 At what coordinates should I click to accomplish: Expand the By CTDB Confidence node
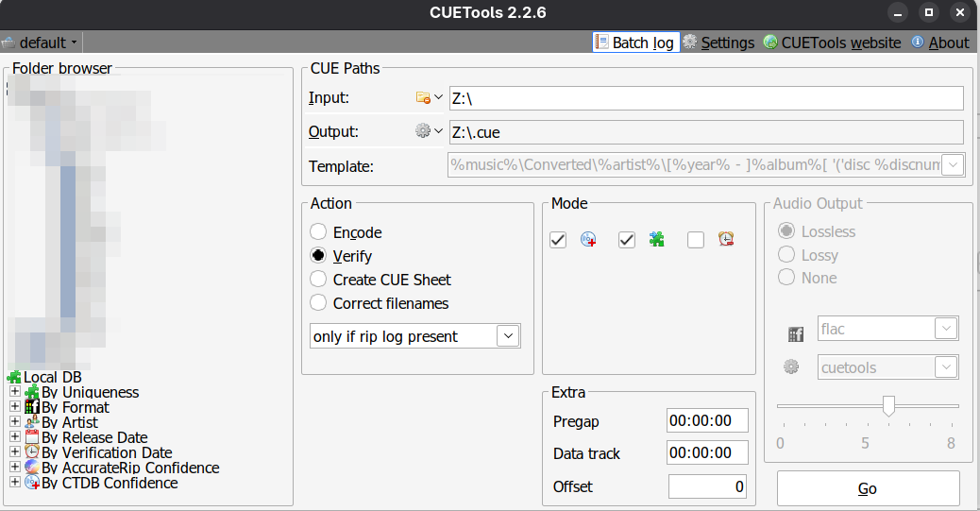pyautogui.click(x=14, y=483)
